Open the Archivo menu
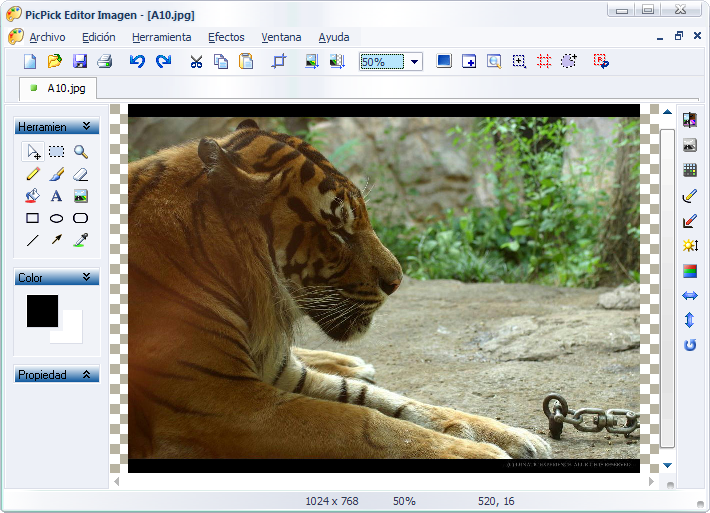The width and height of the screenshot is (710, 513). [47, 37]
